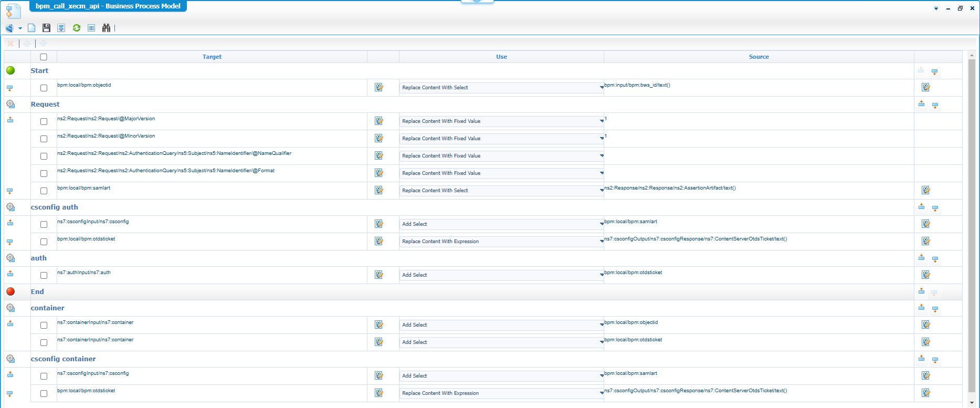980x408 pixels.
Task: Click the binoculars Find icon
Action: [106, 28]
